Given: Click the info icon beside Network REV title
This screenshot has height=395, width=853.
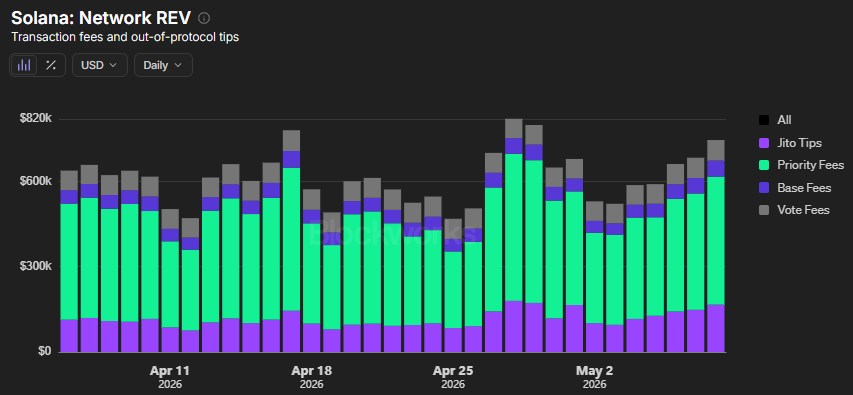Looking at the screenshot, I should (204, 18).
